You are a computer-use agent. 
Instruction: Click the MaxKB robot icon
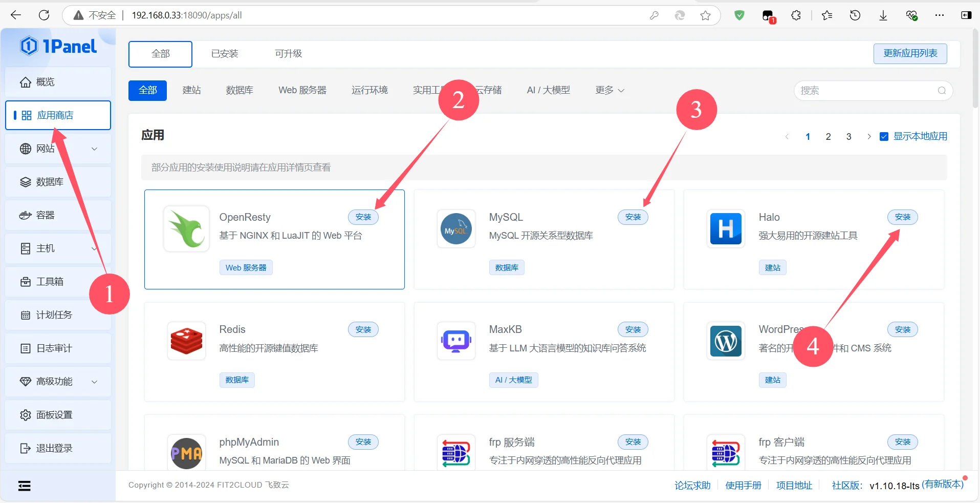(456, 341)
